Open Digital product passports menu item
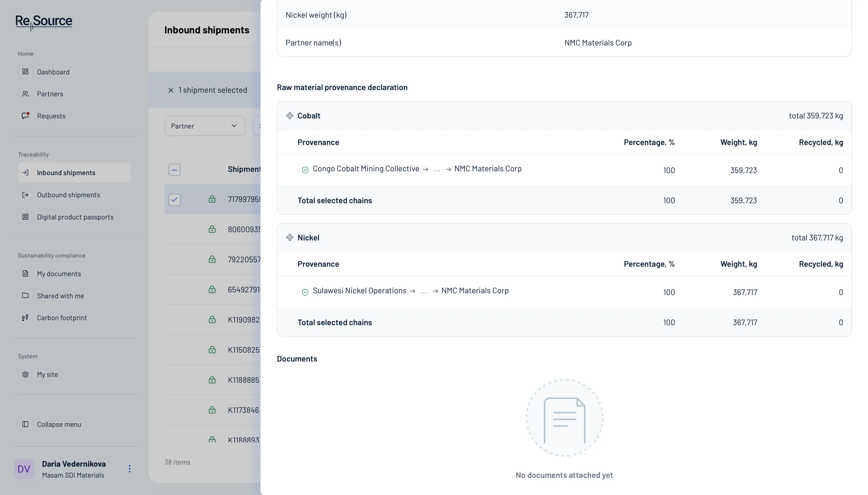868x495 pixels. pyautogui.click(x=74, y=217)
